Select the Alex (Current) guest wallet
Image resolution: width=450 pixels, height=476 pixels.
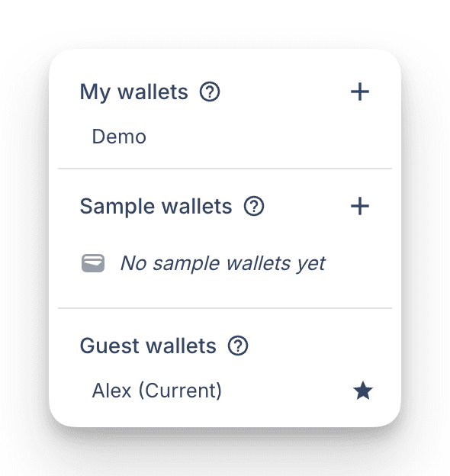tap(225, 391)
